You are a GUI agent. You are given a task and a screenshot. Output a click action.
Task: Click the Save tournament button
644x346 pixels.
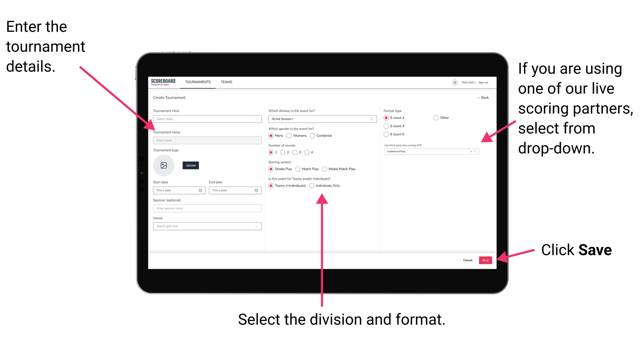[486, 259]
